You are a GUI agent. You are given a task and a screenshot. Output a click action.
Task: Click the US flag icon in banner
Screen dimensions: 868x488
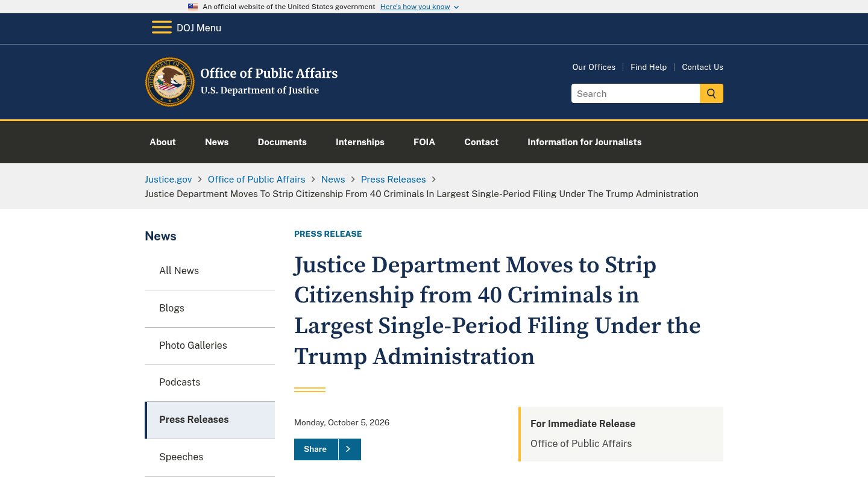pos(193,7)
